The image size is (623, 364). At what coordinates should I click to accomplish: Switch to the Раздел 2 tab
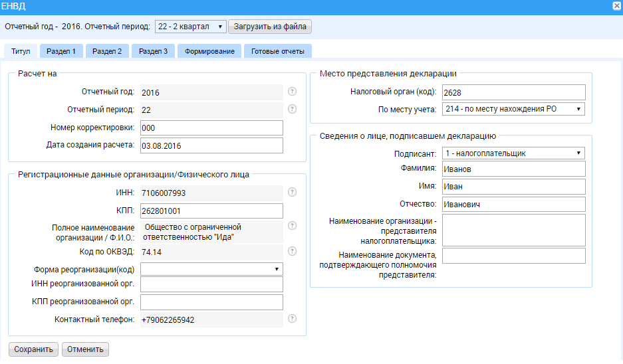[x=107, y=51]
